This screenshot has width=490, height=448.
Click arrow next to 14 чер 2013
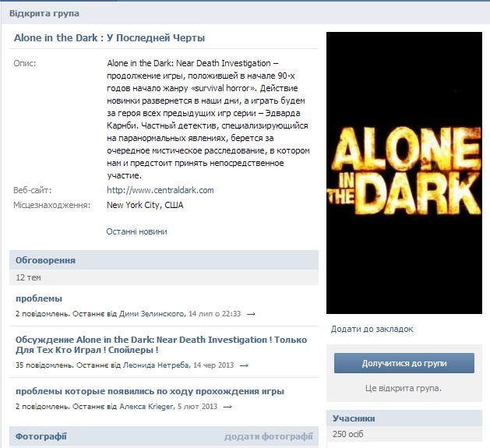[x=244, y=365]
